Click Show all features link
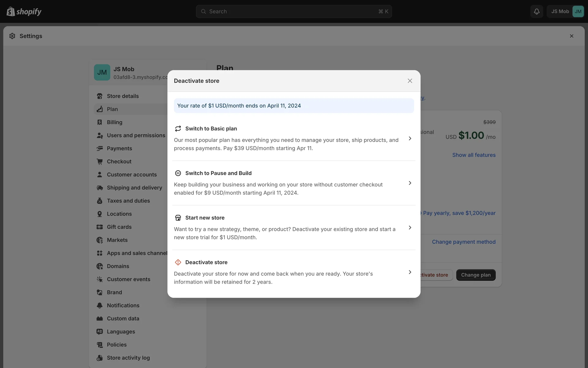This screenshot has height=368, width=588. (474, 155)
